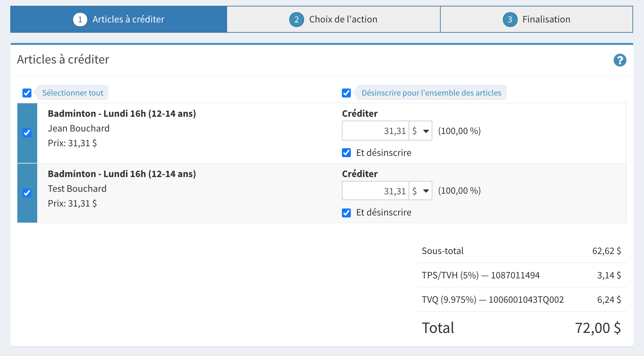Edit the credit amount field for Jean Bouchard

tap(376, 131)
